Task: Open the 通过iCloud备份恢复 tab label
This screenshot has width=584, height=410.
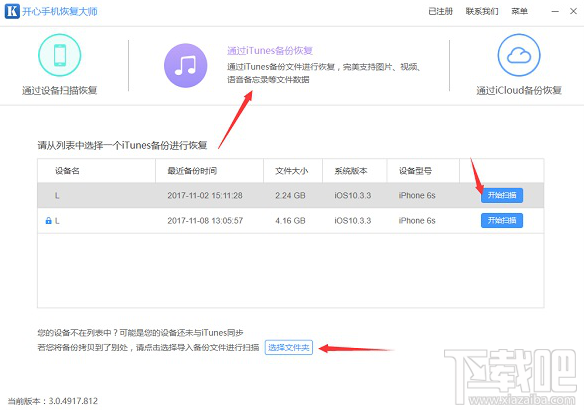Action: click(519, 90)
